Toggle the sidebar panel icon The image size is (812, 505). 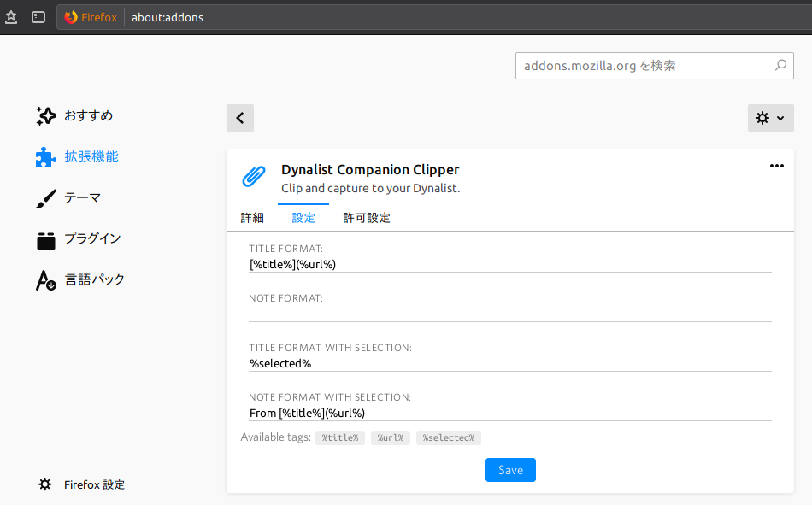[x=38, y=17]
